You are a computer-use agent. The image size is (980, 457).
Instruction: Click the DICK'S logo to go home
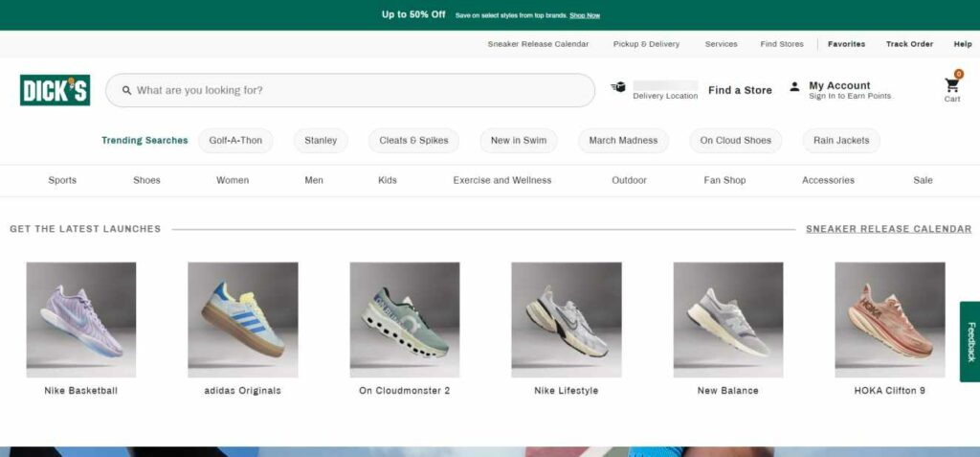pyautogui.click(x=55, y=90)
